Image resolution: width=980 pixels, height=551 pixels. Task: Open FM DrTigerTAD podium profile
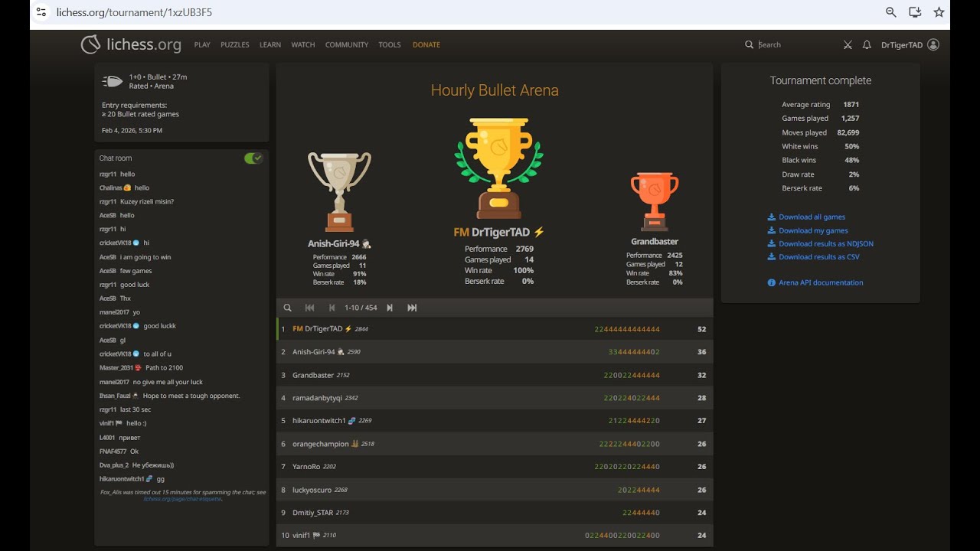coord(498,232)
